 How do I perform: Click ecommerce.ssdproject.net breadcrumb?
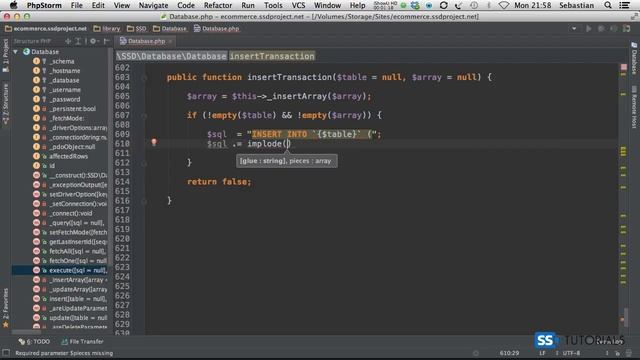pos(46,29)
